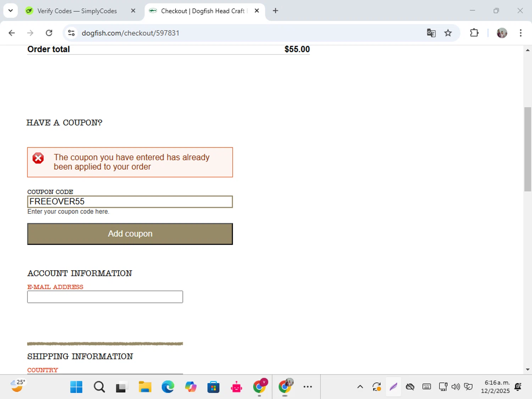Open Task View on the taskbar
Screen dimensions: 532x399
tap(121, 387)
